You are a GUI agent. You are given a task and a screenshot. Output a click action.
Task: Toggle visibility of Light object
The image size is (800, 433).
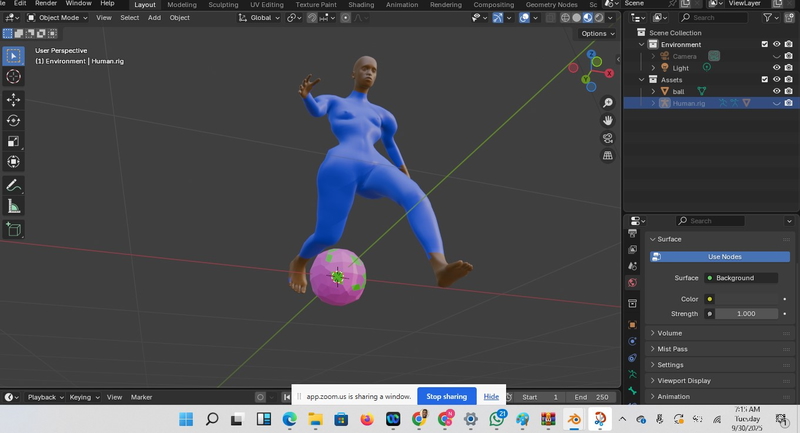click(x=776, y=68)
